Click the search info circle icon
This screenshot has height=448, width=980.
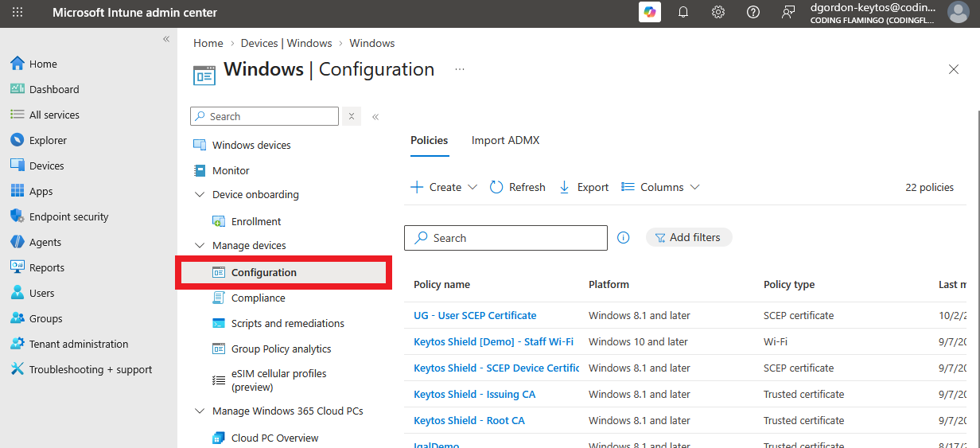coord(624,237)
